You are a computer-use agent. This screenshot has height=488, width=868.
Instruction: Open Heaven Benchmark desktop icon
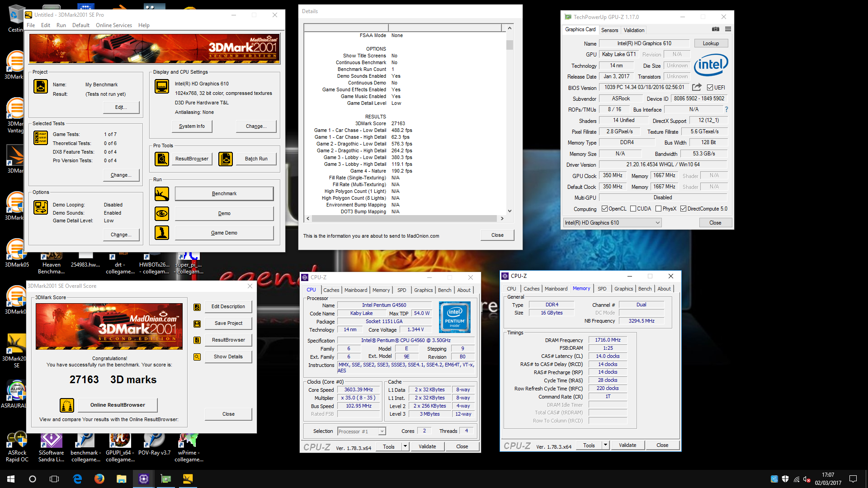pos(51,263)
